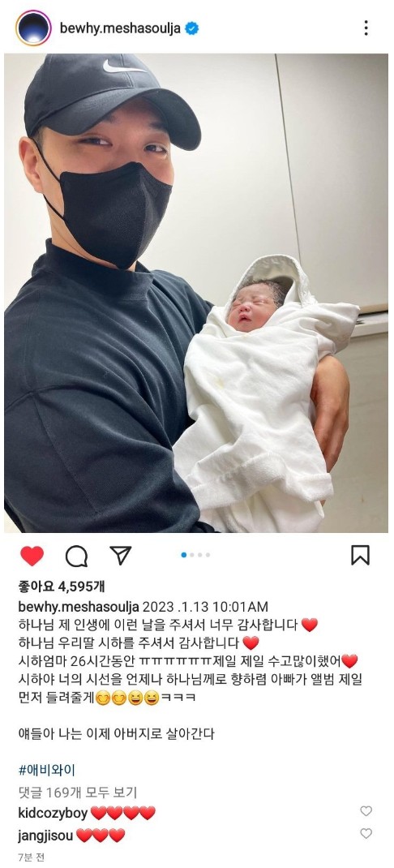The width and height of the screenshot is (394, 868).
Task: Like jangjisou's comment heart
Action: click(x=366, y=833)
